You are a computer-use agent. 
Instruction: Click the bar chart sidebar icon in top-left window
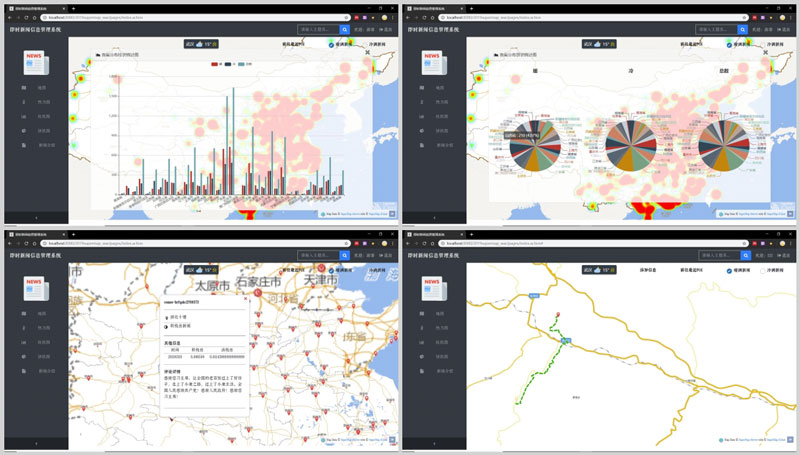coord(23,116)
